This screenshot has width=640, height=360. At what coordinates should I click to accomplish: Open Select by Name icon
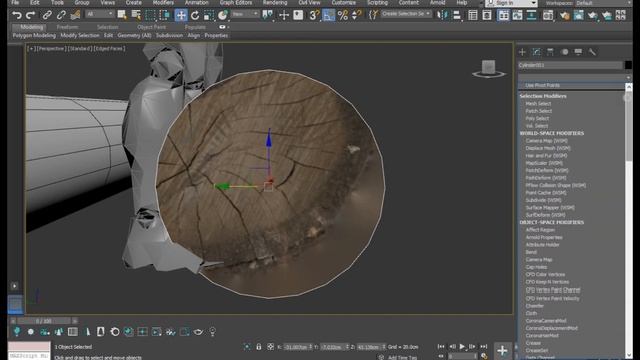136,16
